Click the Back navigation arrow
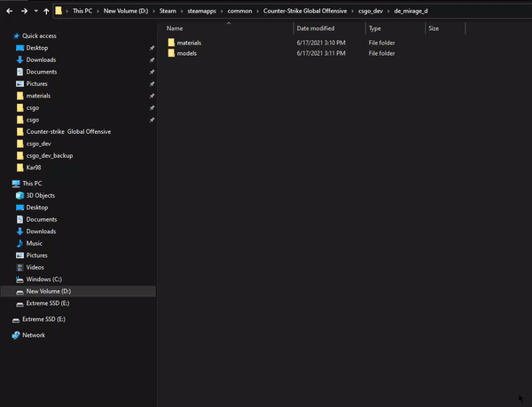Image resolution: width=532 pixels, height=407 pixels. [10, 11]
